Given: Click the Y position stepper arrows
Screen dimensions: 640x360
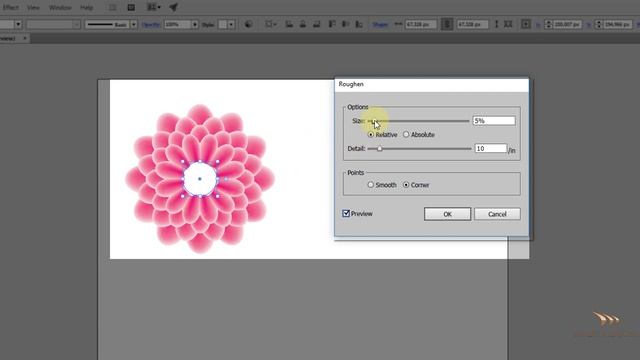Looking at the screenshot, I should point(599,24).
